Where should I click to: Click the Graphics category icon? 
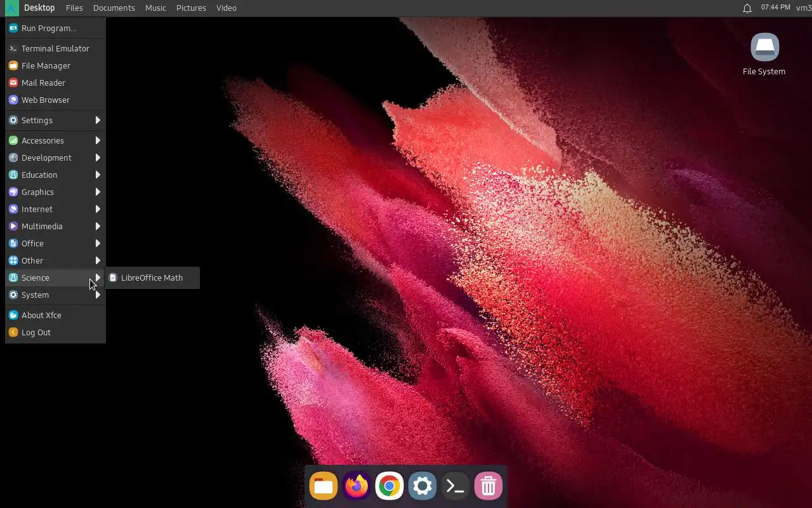tap(13, 192)
